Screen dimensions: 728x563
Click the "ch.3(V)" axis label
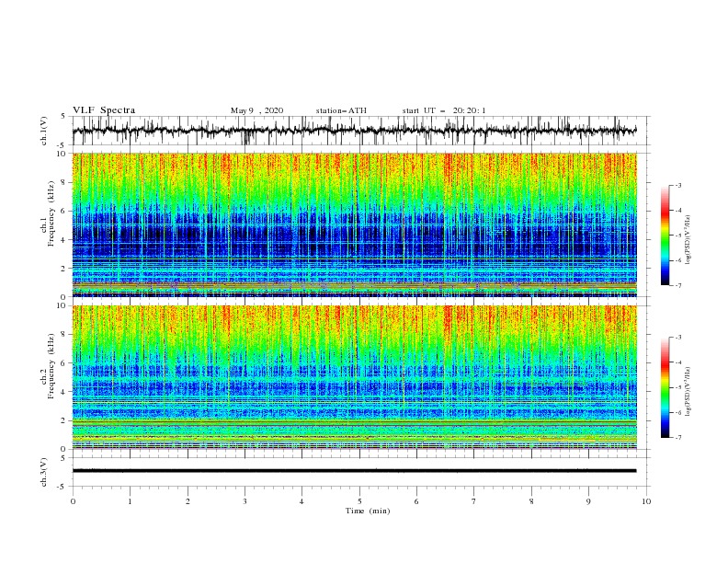[x=44, y=472]
